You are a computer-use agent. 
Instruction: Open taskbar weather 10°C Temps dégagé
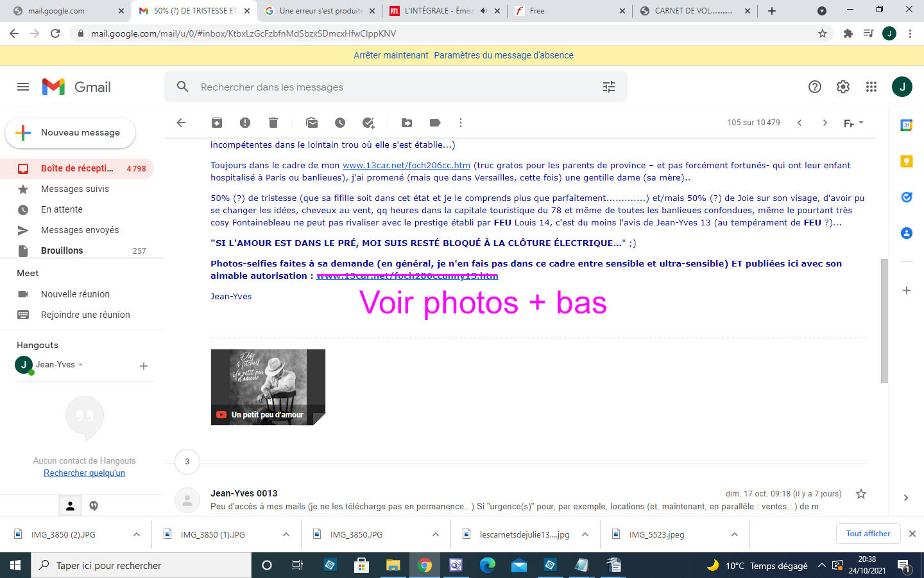757,566
